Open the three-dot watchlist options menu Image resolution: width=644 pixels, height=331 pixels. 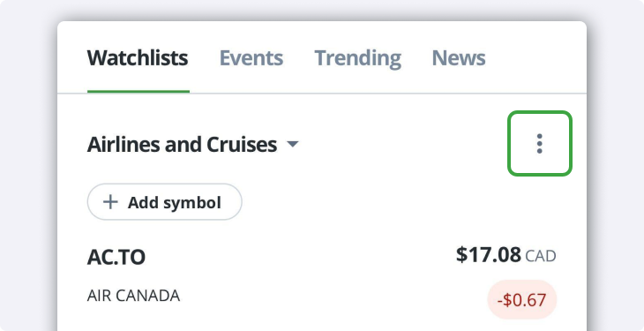pos(540,144)
